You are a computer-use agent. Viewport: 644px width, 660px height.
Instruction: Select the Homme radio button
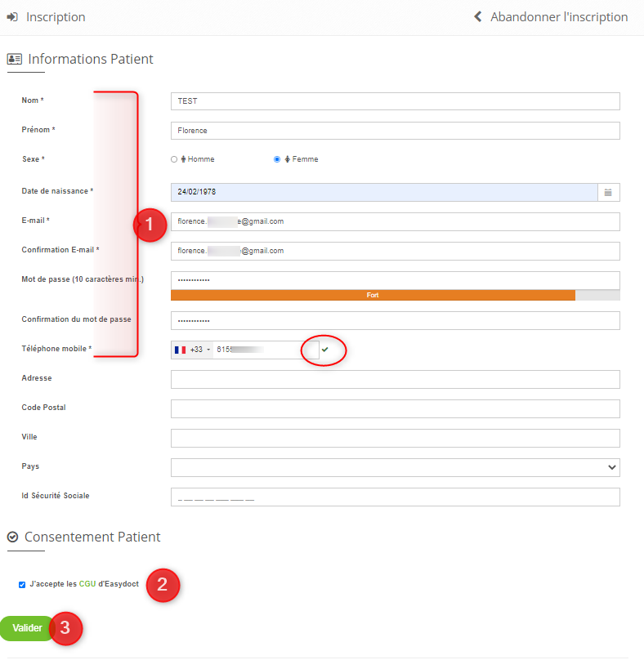174,159
